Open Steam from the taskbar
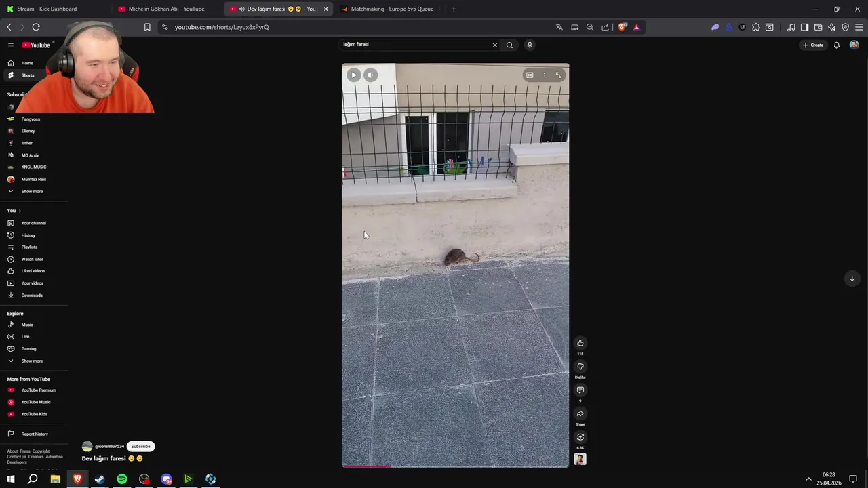 100,479
